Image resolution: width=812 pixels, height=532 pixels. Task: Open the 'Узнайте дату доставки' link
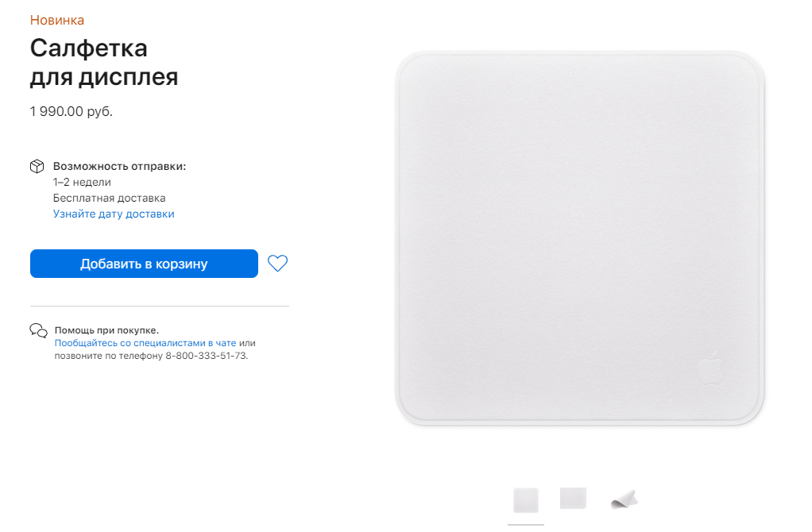[x=114, y=214]
